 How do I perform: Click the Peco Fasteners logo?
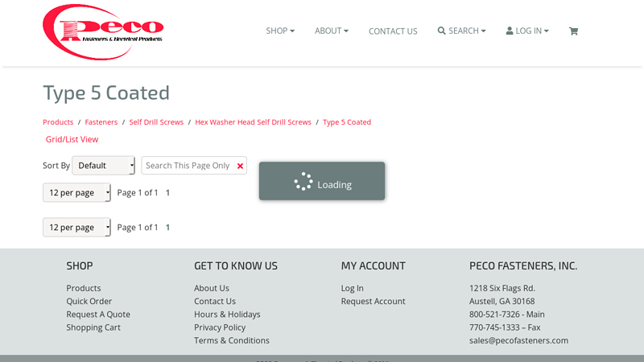[x=103, y=31]
